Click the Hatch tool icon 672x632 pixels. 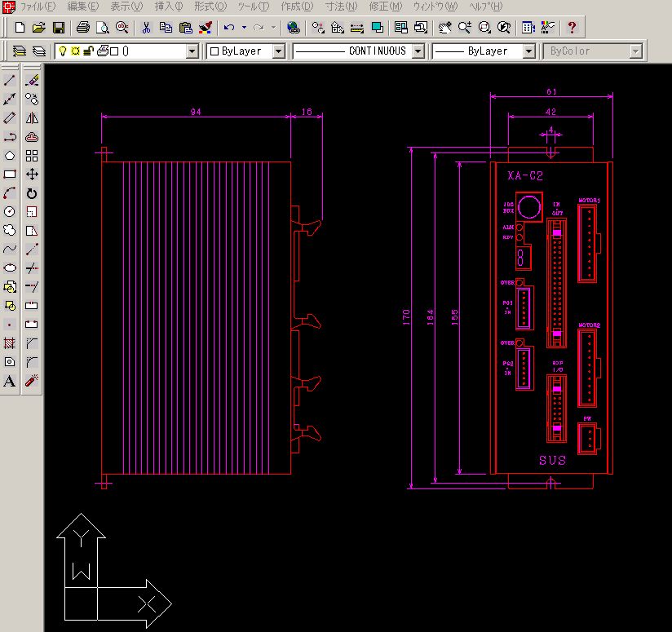pyautogui.click(x=10, y=343)
